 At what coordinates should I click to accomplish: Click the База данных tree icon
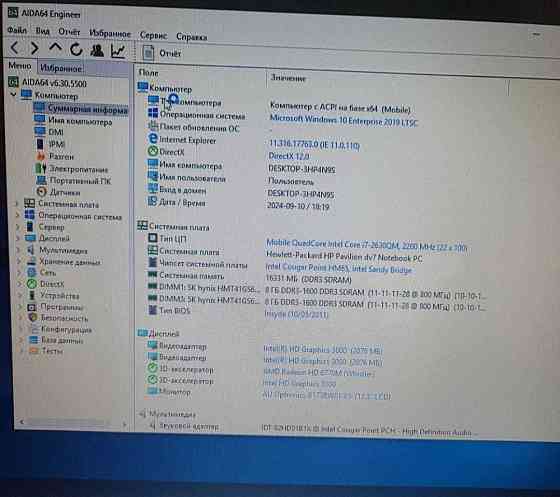34,340
